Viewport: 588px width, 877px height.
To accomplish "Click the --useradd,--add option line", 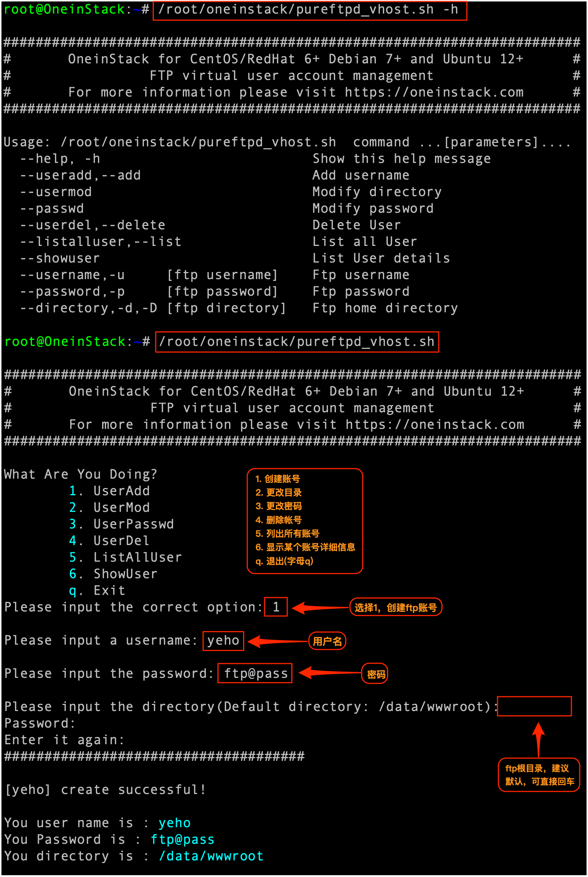I will pyautogui.click(x=80, y=175).
